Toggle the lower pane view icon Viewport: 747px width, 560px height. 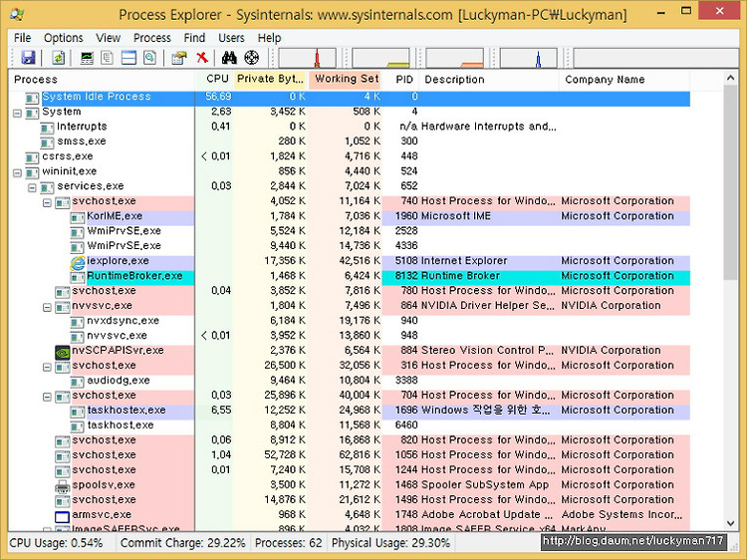pyautogui.click(x=128, y=58)
